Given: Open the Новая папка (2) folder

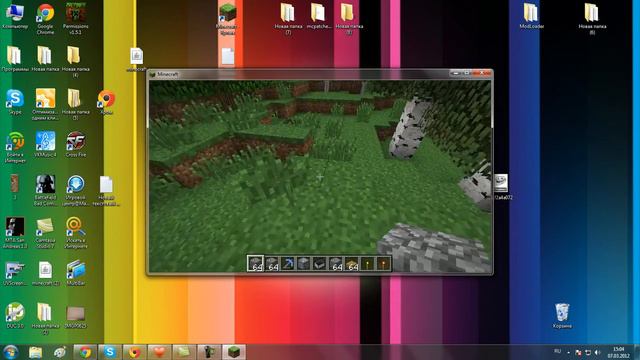Looking at the screenshot, I should pos(45,318).
